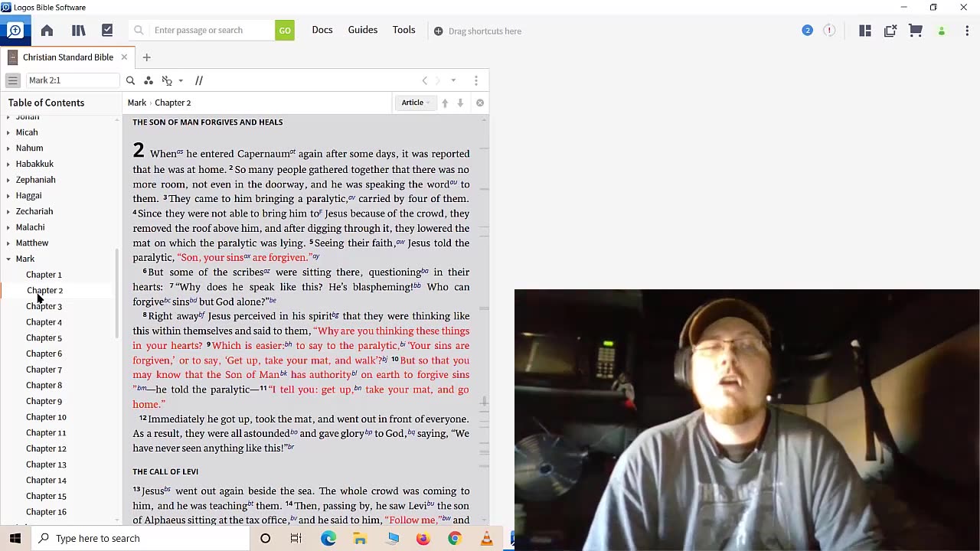The width and height of the screenshot is (980, 551).
Task: Collapse the Mark tree node
Action: 8,259
